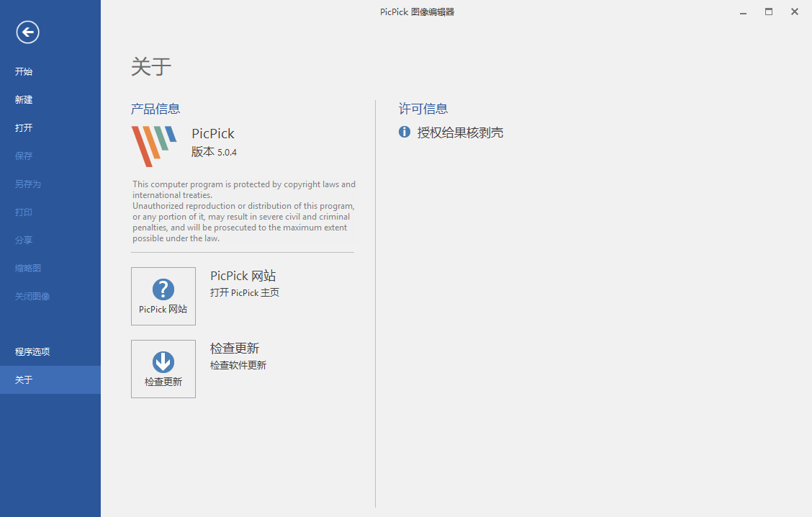Click the 授权给果核剥壳 license text
The height and width of the screenshot is (517, 812).
click(461, 132)
